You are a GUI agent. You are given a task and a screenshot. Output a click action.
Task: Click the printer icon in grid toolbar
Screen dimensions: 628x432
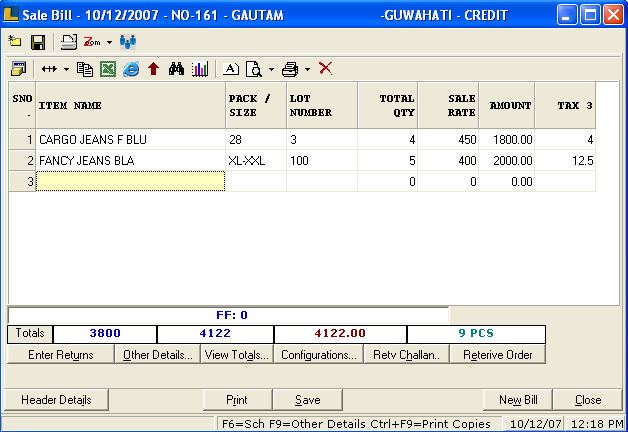pyautogui.click(x=290, y=69)
